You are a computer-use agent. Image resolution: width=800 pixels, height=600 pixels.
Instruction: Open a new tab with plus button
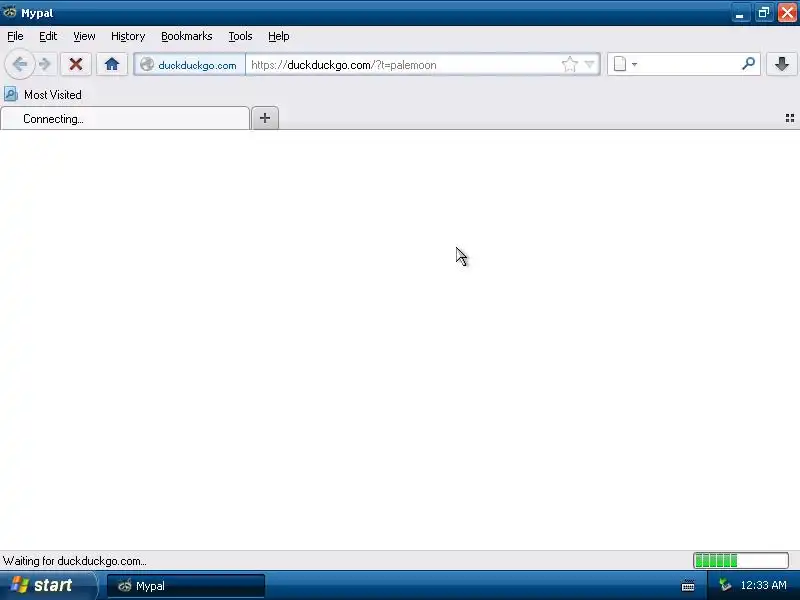[265, 118]
